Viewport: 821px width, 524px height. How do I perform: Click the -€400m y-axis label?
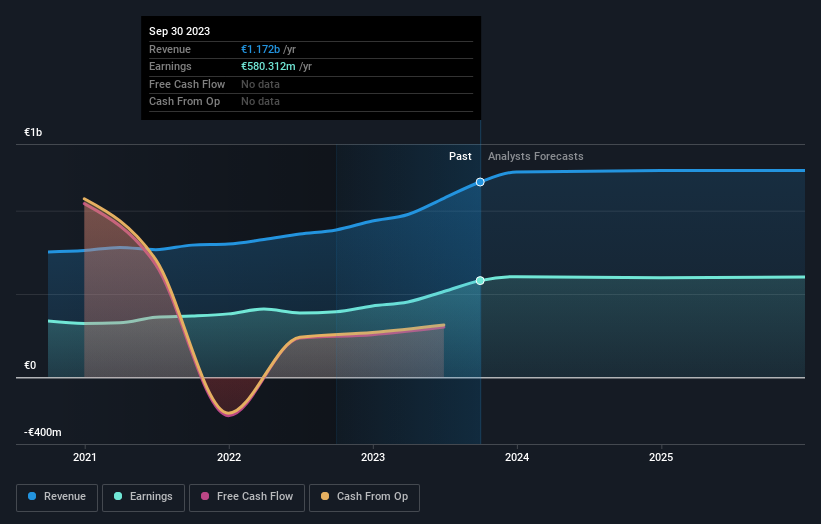click(x=42, y=432)
